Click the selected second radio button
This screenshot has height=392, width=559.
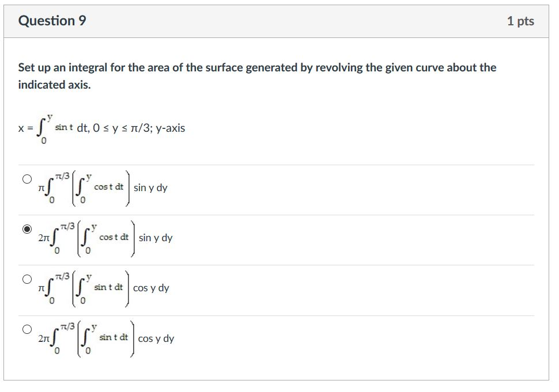pos(27,229)
